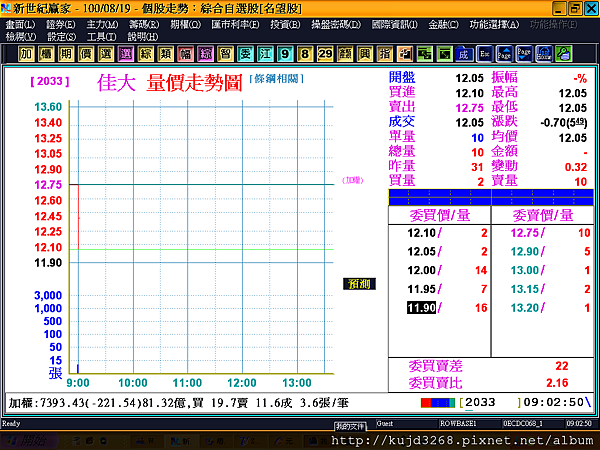The image size is (600, 450).
Task: Open the 操盤密碼(D) menu
Action: (336, 24)
